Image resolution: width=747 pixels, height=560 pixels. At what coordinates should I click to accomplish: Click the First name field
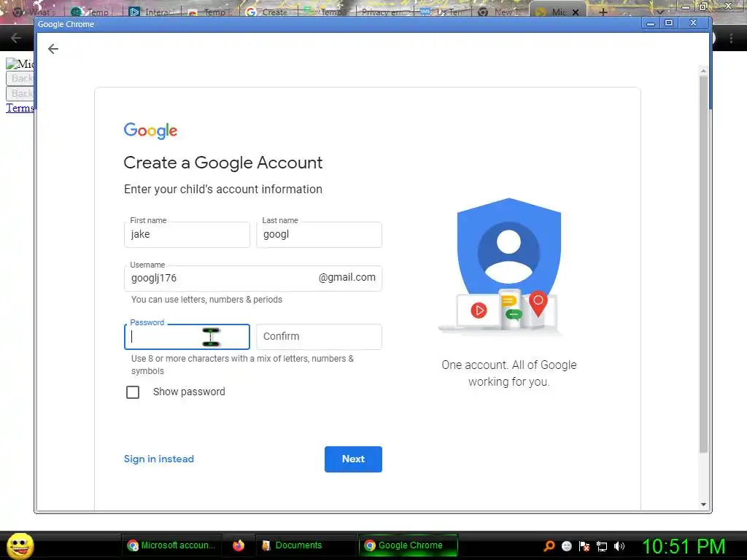point(187,234)
